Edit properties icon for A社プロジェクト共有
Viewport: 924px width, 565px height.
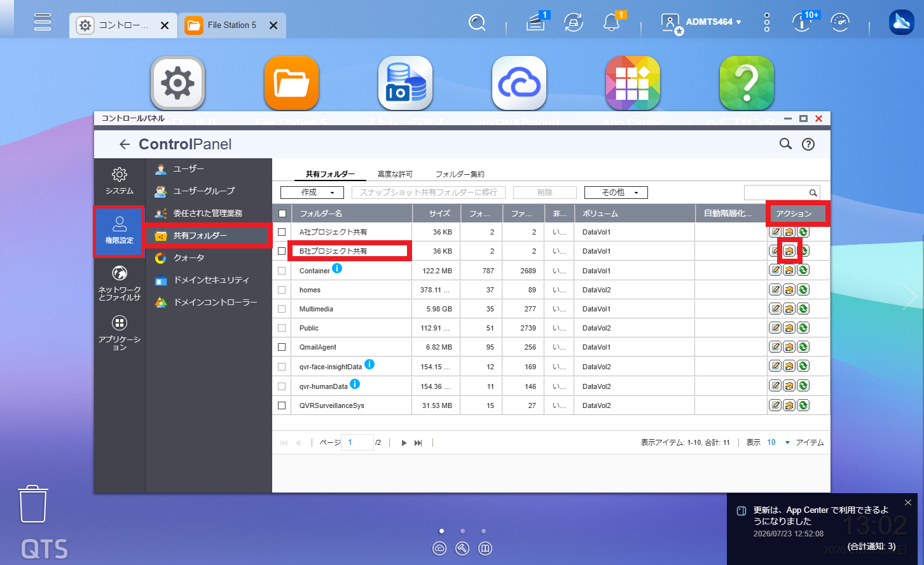(775, 232)
